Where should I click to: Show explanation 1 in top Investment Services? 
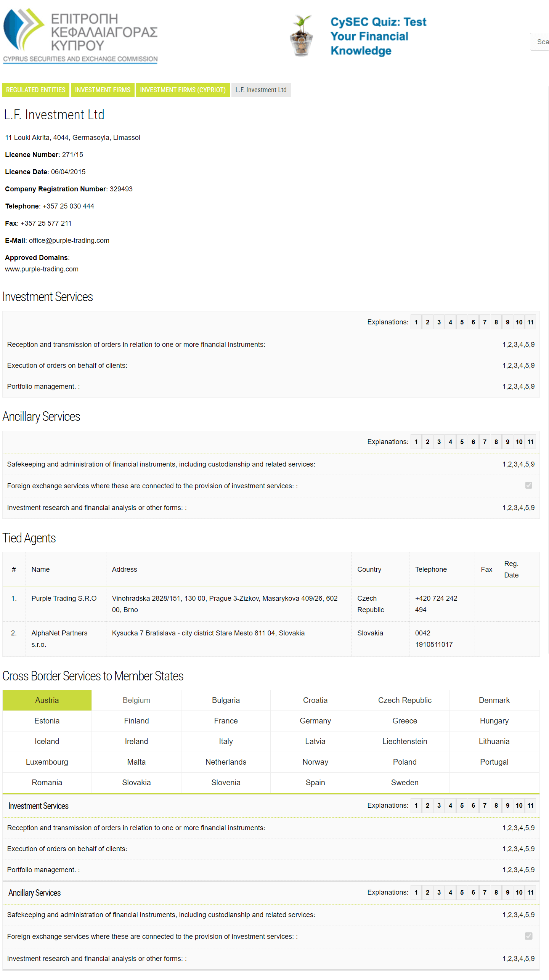[416, 322]
